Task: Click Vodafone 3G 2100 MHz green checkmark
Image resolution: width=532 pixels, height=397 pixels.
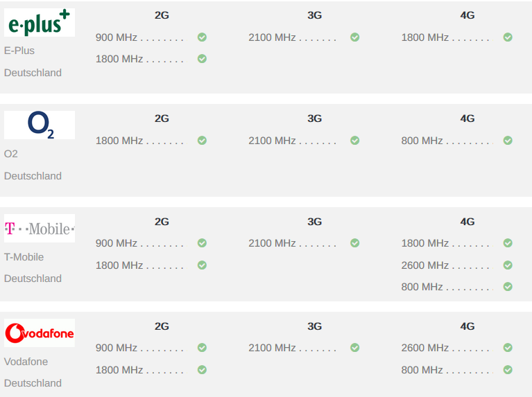Action: (x=354, y=348)
